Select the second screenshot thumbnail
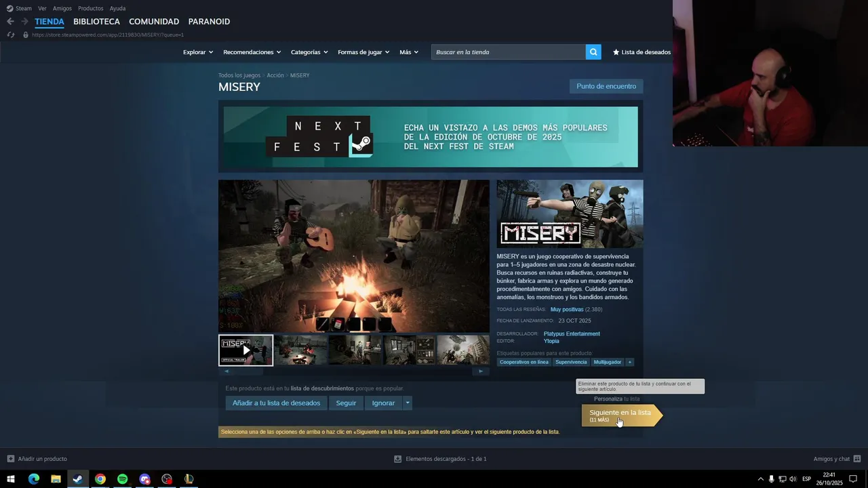 [x=300, y=350]
